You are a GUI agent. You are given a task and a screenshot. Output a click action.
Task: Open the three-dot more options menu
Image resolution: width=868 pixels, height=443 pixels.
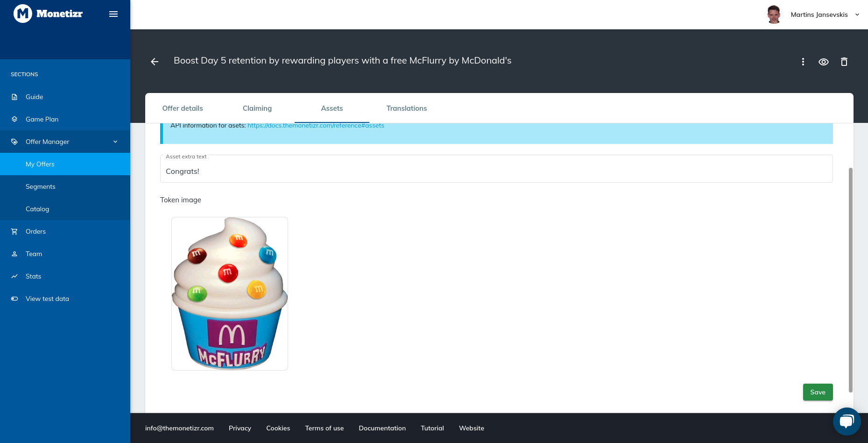pyautogui.click(x=803, y=62)
